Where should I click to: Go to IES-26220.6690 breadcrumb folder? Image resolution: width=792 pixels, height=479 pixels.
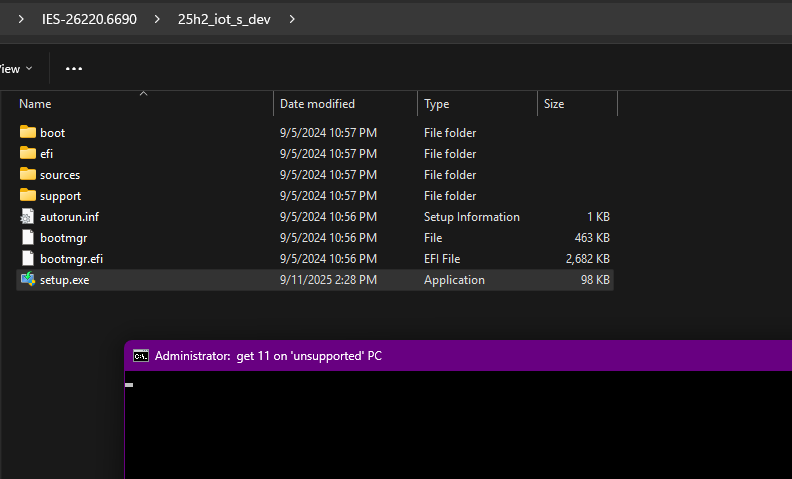tap(89, 19)
